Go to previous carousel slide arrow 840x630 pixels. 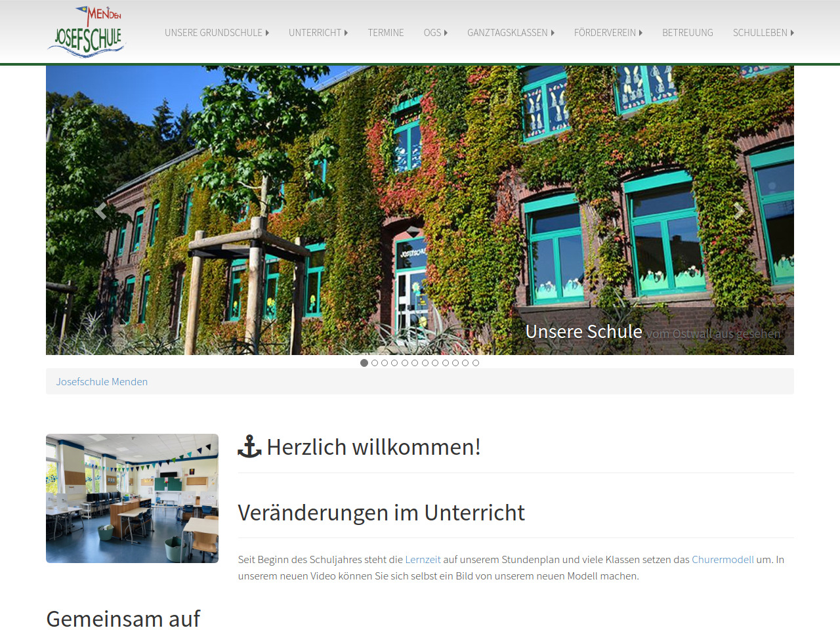pyautogui.click(x=100, y=211)
